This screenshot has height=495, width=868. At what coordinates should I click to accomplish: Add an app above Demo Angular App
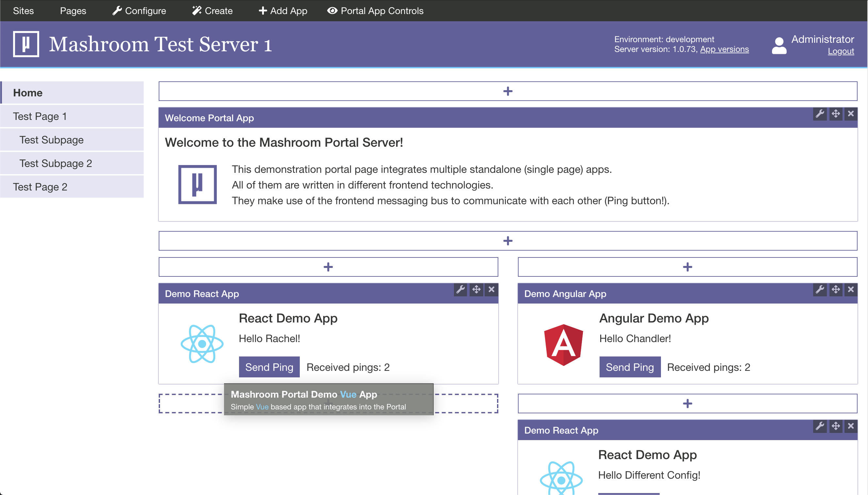(688, 267)
